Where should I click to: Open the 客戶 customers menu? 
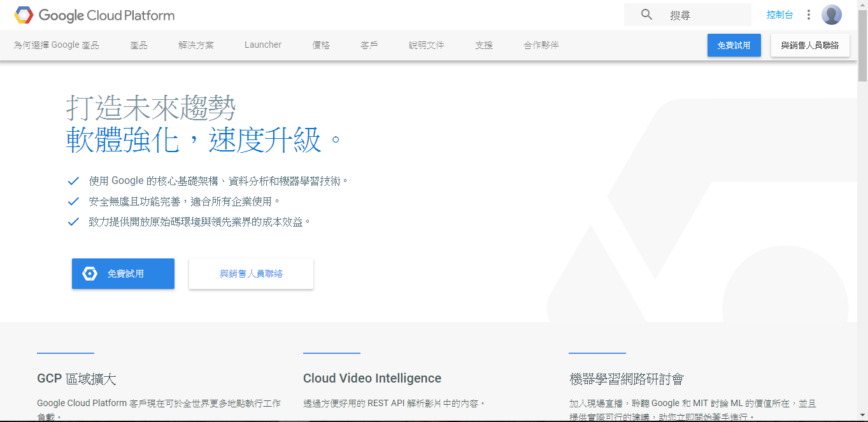coord(369,45)
